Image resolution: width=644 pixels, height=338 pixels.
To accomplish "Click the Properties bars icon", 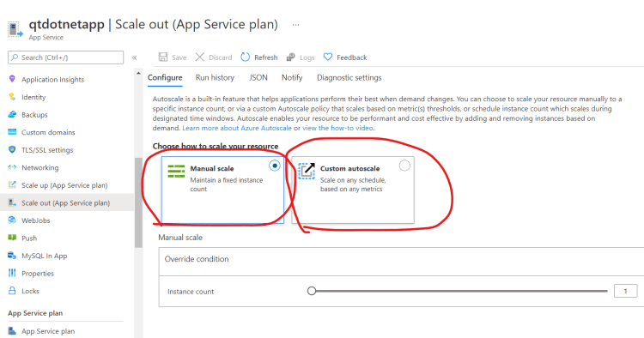I will (12, 273).
